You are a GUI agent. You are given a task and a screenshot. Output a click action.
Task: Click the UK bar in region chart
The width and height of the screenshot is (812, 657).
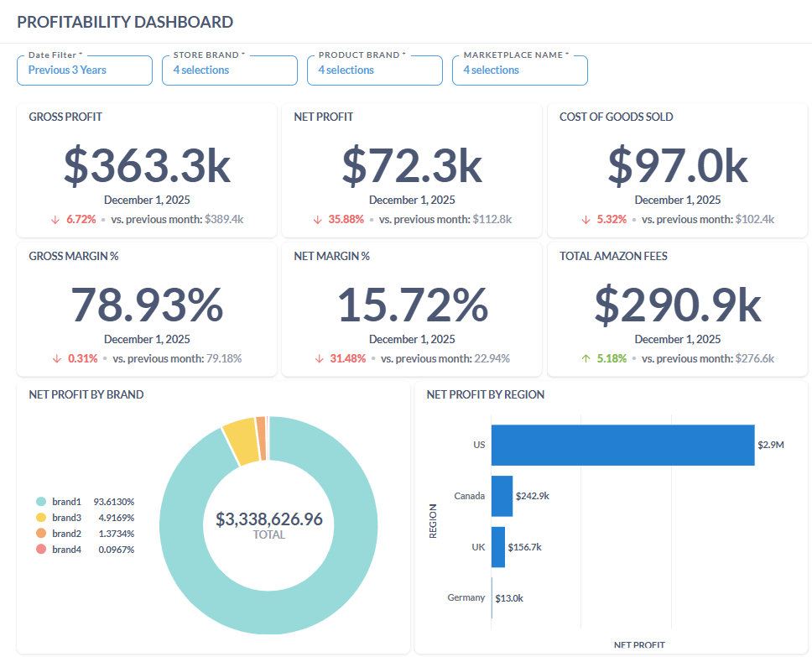coord(498,547)
